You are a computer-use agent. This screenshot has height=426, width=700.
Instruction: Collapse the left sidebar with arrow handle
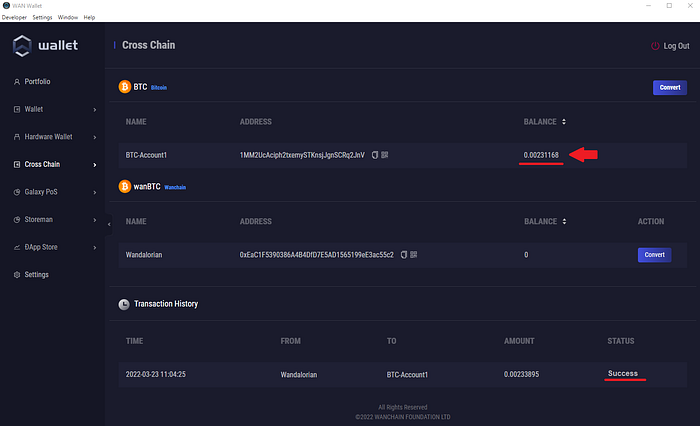point(109,224)
